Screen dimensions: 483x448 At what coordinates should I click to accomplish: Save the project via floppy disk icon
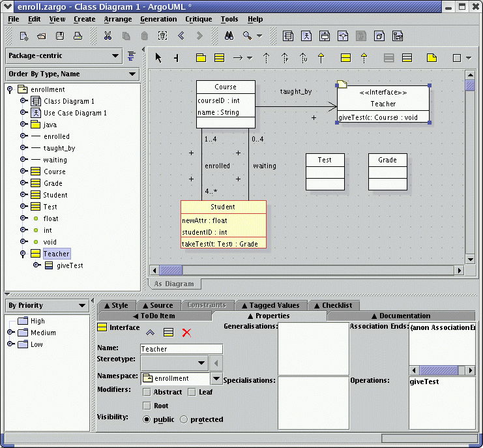(60, 36)
